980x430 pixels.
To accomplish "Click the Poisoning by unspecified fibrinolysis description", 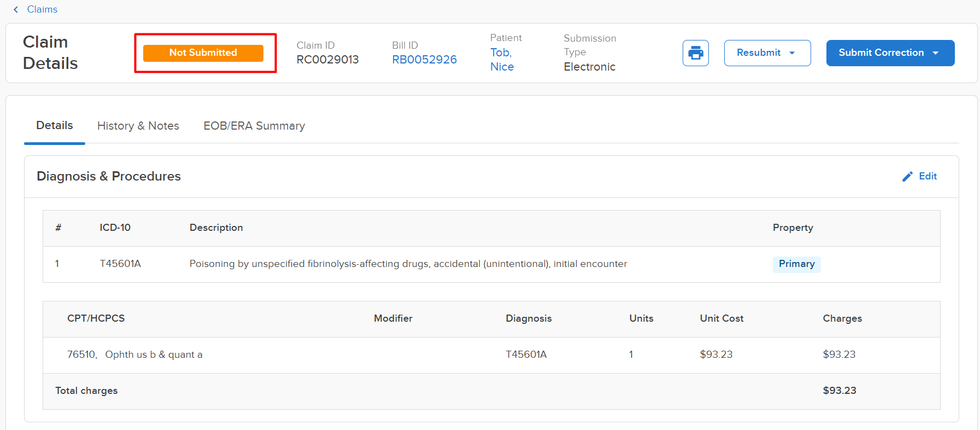I will coord(408,264).
